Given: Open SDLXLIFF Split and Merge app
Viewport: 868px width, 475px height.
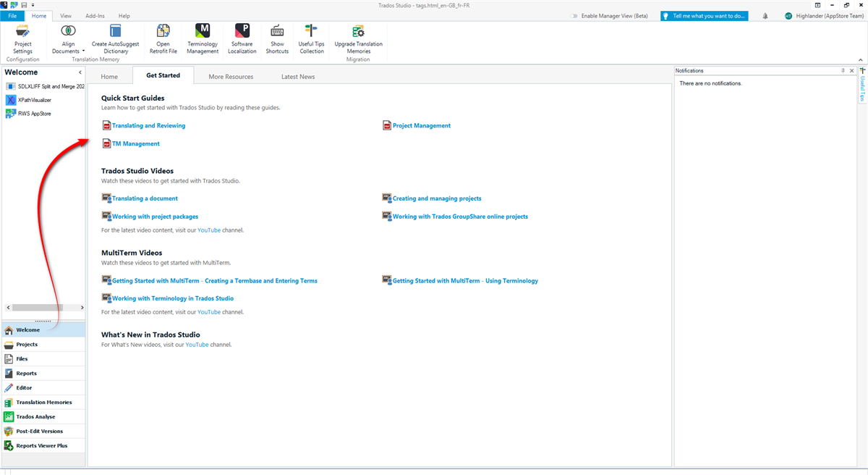Looking at the screenshot, I should click(x=43, y=86).
